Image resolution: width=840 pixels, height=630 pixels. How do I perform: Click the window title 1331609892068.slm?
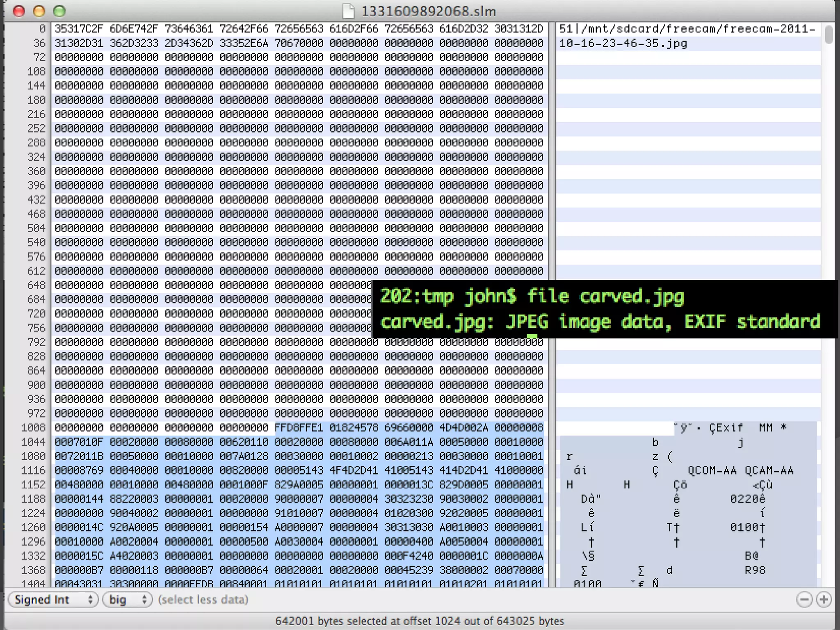428,11
